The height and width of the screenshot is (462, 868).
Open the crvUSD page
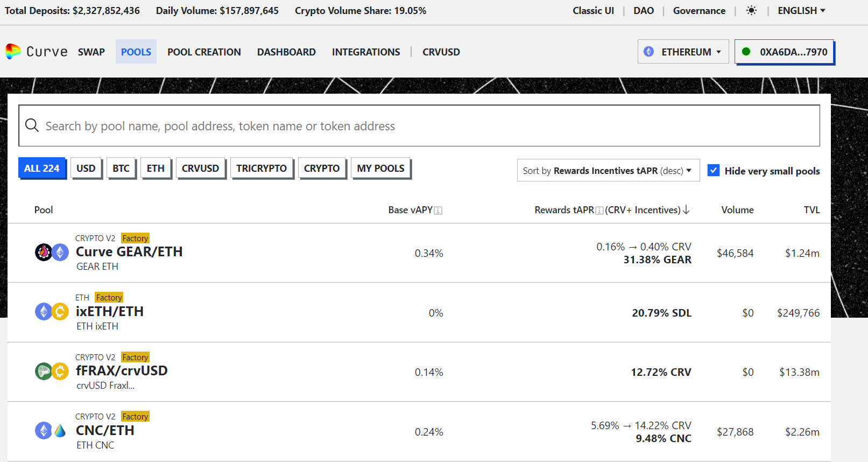click(x=441, y=52)
